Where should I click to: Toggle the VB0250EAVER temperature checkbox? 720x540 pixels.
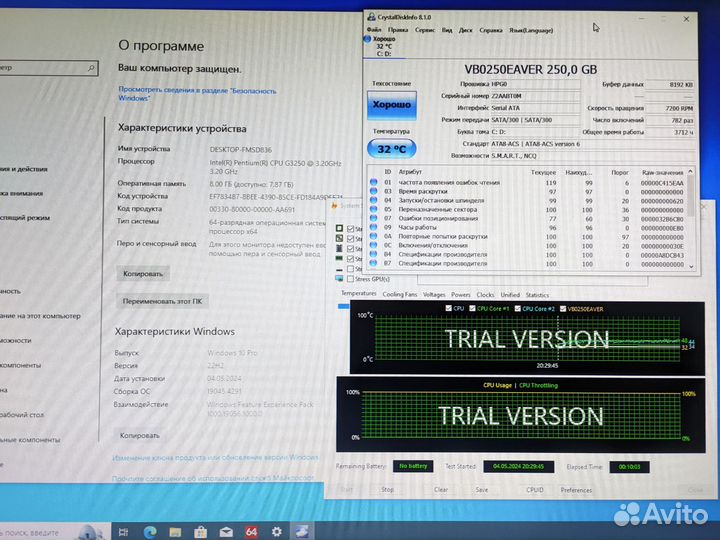(563, 309)
